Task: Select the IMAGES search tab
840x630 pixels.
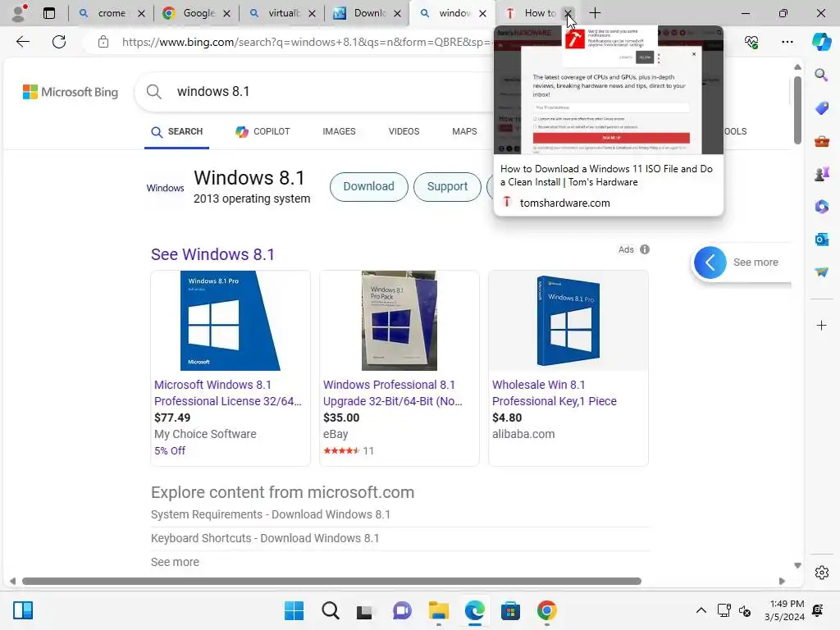Action: 339,131
